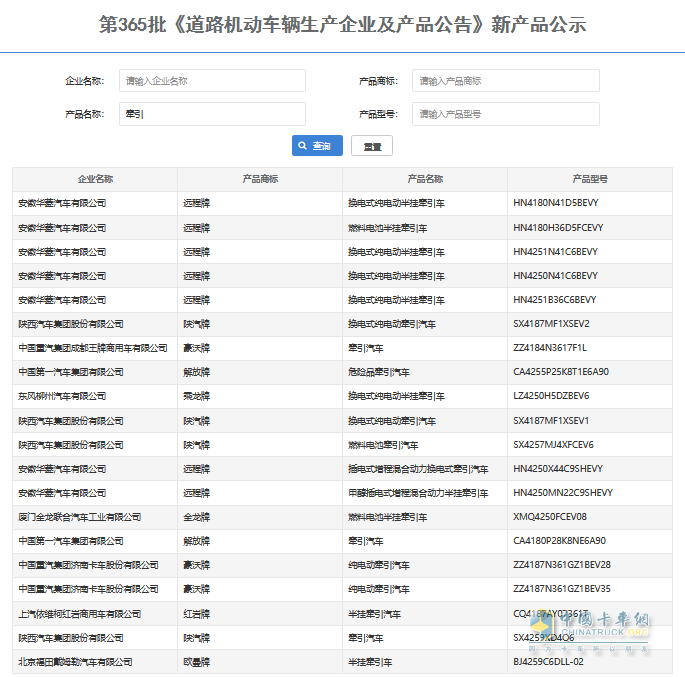Focus the 产品商标 input field
This screenshot has height=677, width=685.
(x=505, y=81)
